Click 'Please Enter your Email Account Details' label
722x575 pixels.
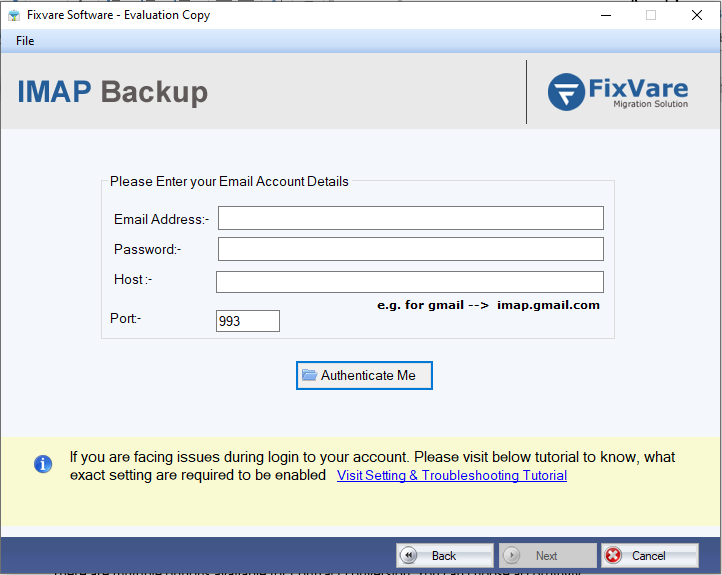tap(229, 181)
